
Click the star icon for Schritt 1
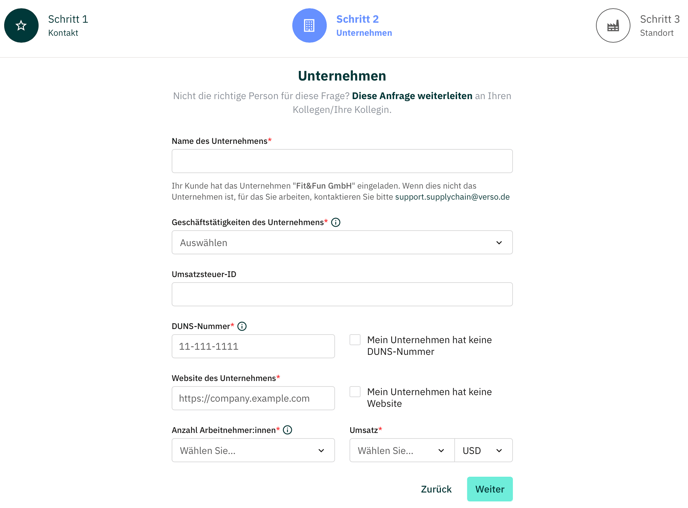(21, 25)
